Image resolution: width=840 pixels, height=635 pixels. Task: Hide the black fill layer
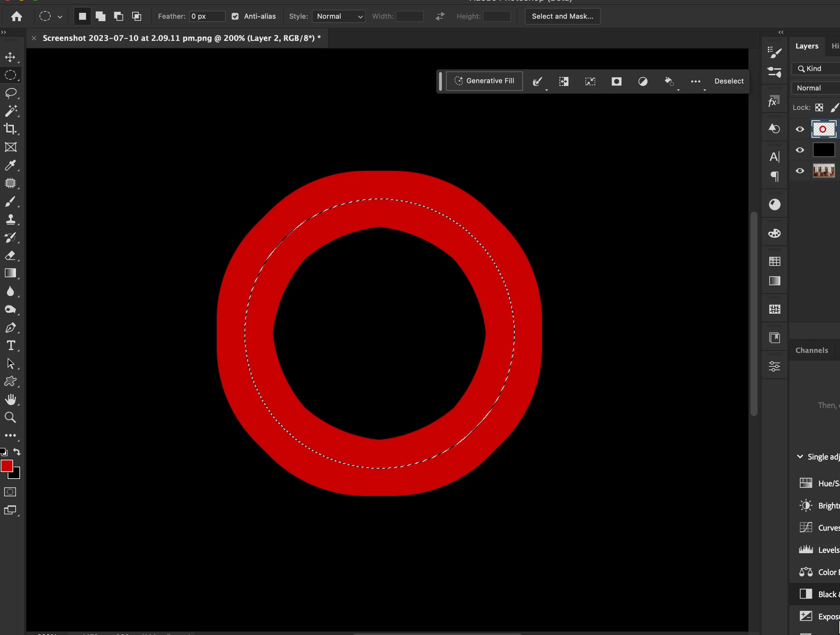pyautogui.click(x=800, y=150)
